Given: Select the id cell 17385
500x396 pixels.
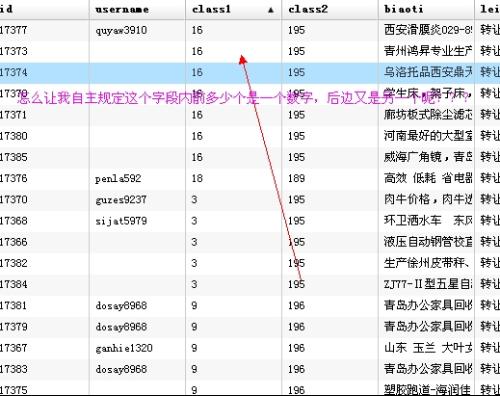Looking at the screenshot, I should pyautogui.click(x=13, y=157).
